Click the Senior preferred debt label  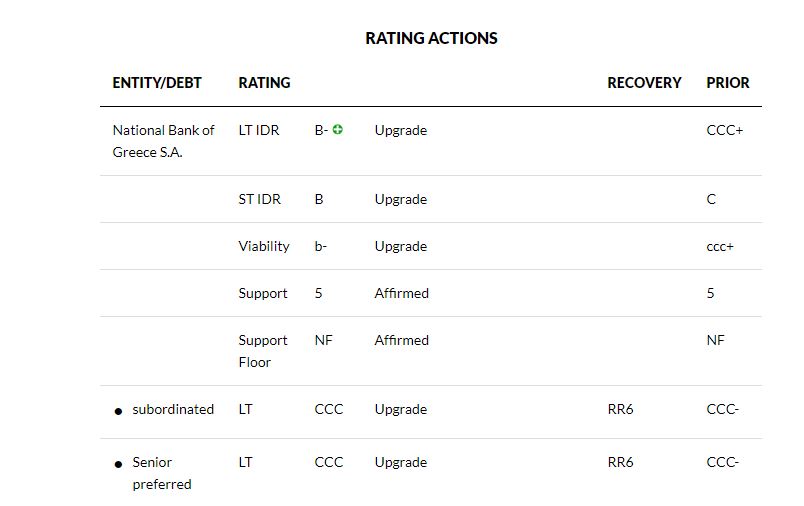[x=161, y=473]
